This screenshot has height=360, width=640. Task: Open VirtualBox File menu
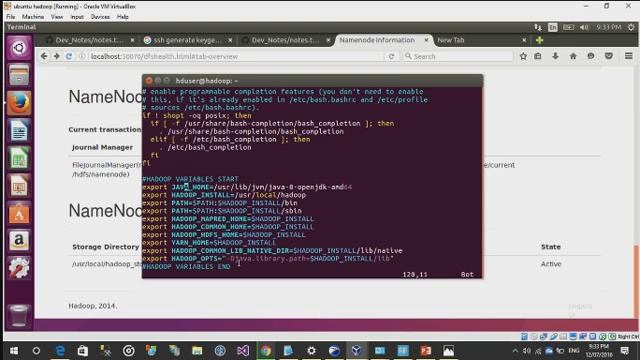click(11, 17)
